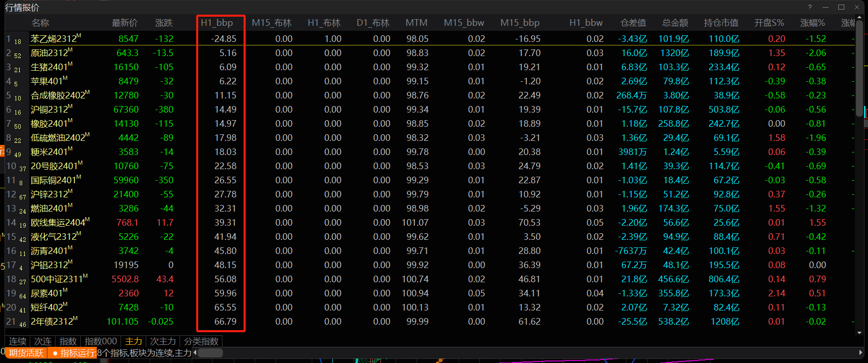Click the MTM column header

[417, 23]
